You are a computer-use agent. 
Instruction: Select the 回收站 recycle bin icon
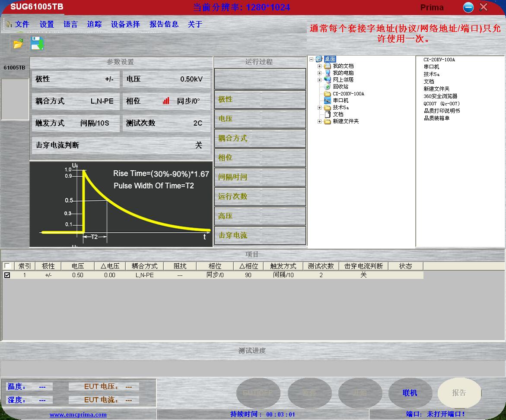[328, 87]
